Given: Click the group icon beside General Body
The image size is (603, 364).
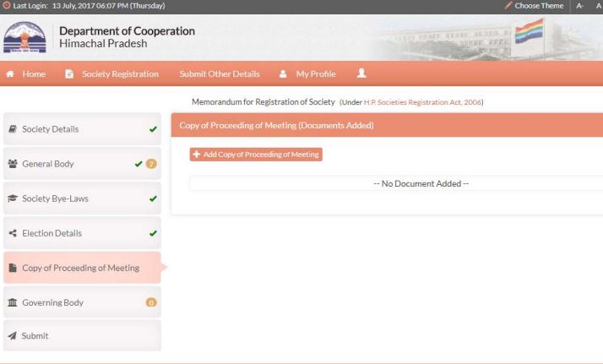Looking at the screenshot, I should [13, 164].
